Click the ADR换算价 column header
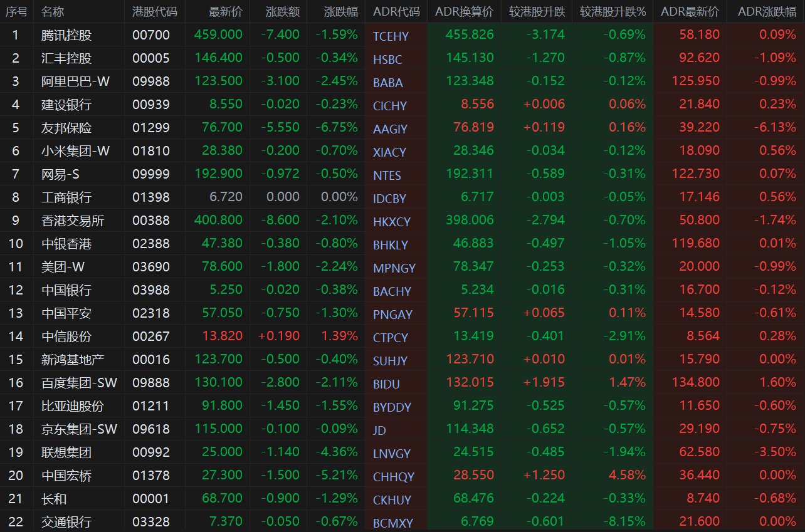This screenshot has width=805, height=532. click(464, 12)
